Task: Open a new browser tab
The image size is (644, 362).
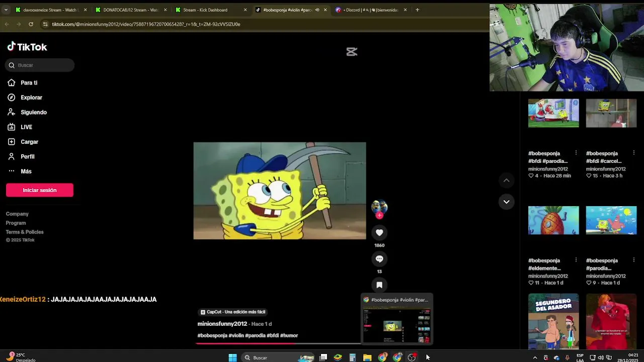Action: point(417,10)
